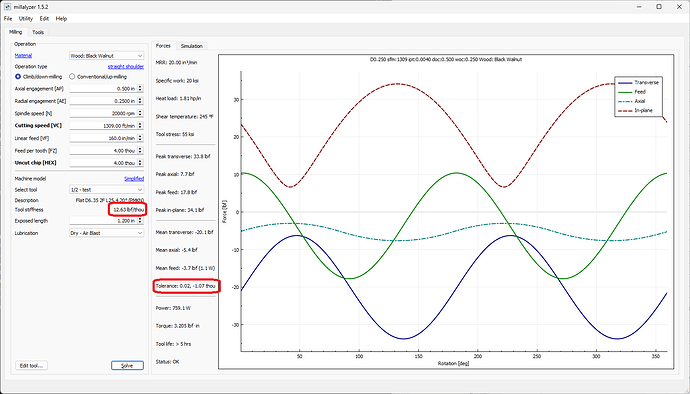Switch to the Simulation tab

191,46
